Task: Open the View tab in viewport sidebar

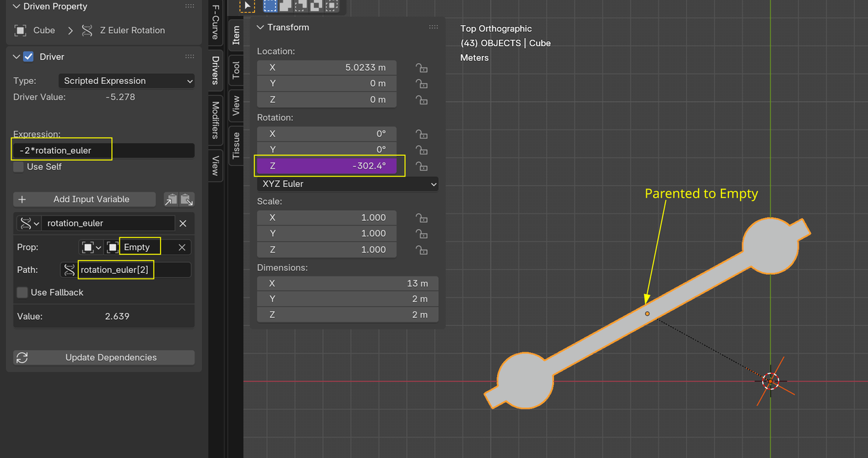Action: click(236, 105)
